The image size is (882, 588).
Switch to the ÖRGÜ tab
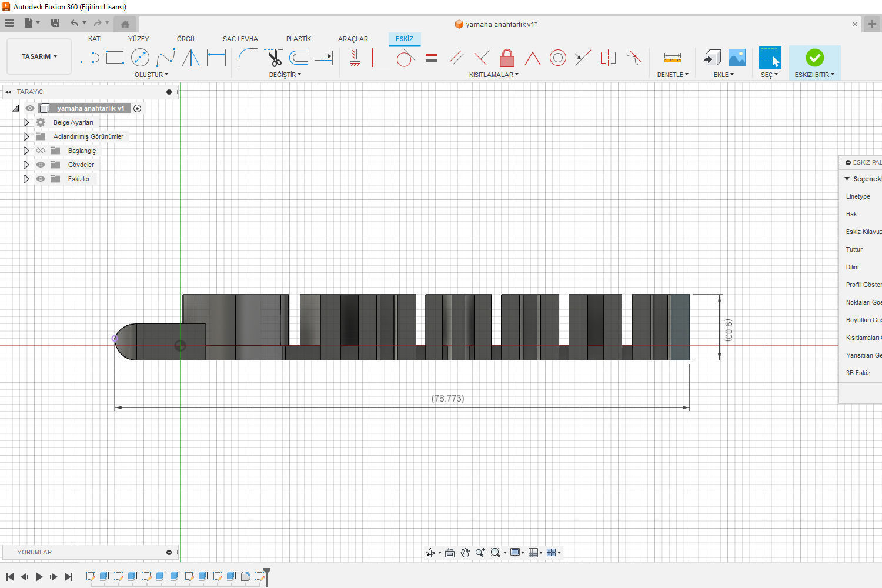pos(186,39)
